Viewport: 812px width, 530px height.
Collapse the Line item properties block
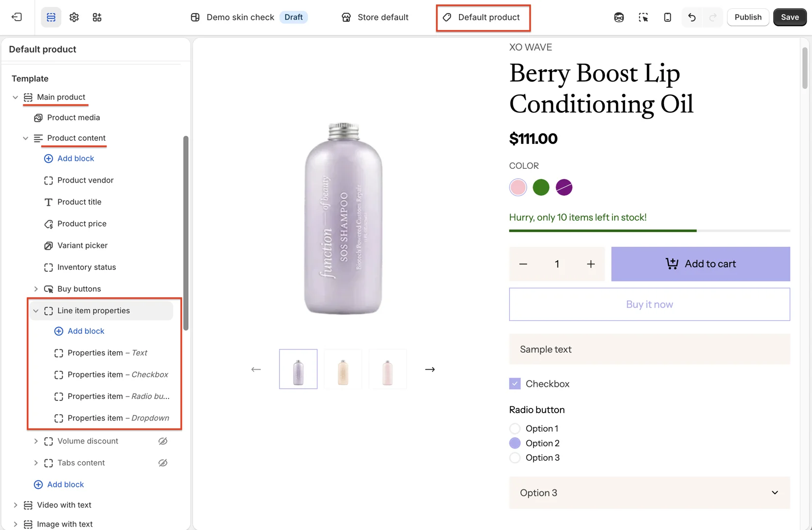pyautogui.click(x=36, y=311)
